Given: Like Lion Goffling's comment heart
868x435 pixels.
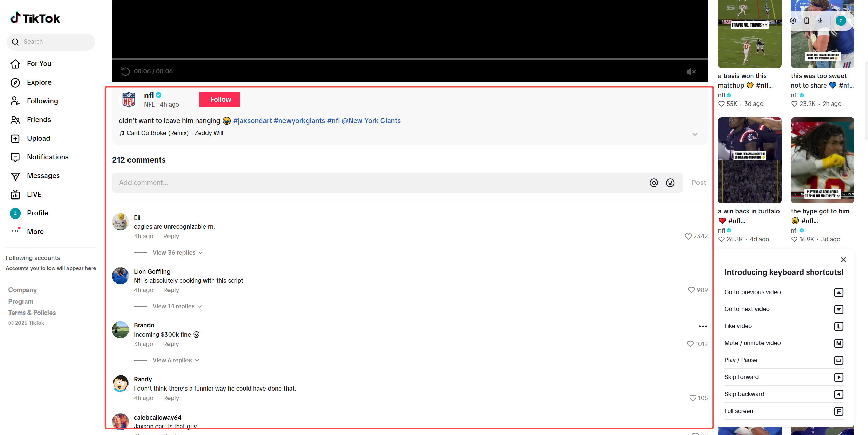Looking at the screenshot, I should point(691,290).
